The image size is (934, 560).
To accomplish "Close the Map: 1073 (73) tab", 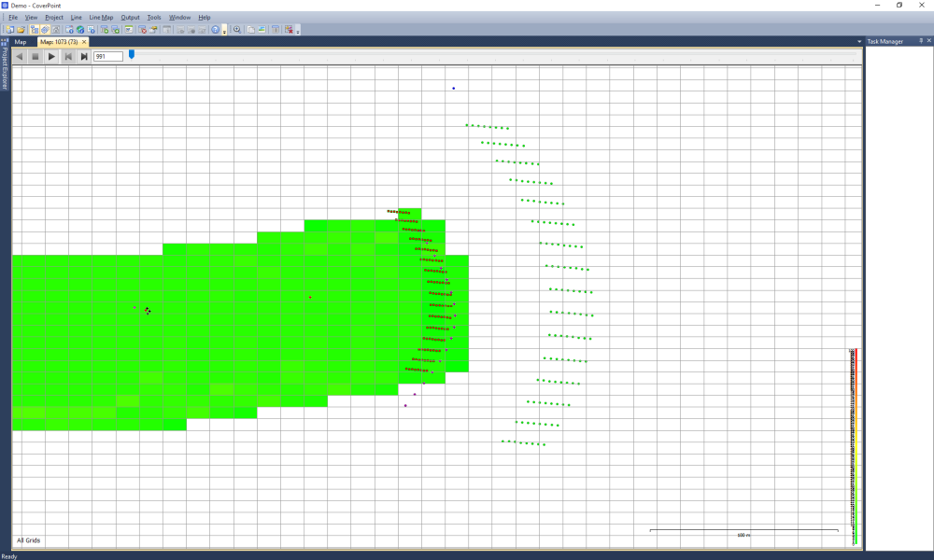I will coord(84,42).
